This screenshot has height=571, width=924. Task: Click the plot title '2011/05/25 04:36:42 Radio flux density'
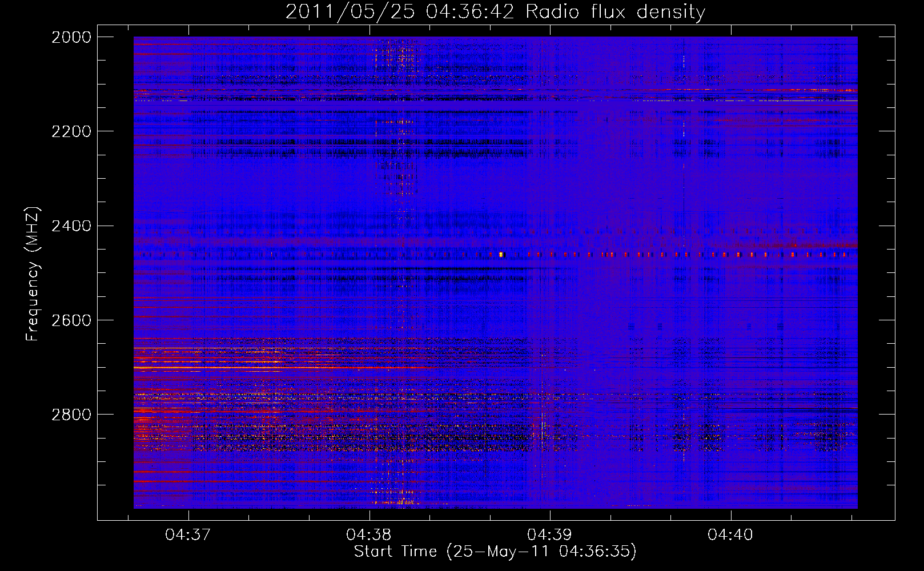pos(495,11)
